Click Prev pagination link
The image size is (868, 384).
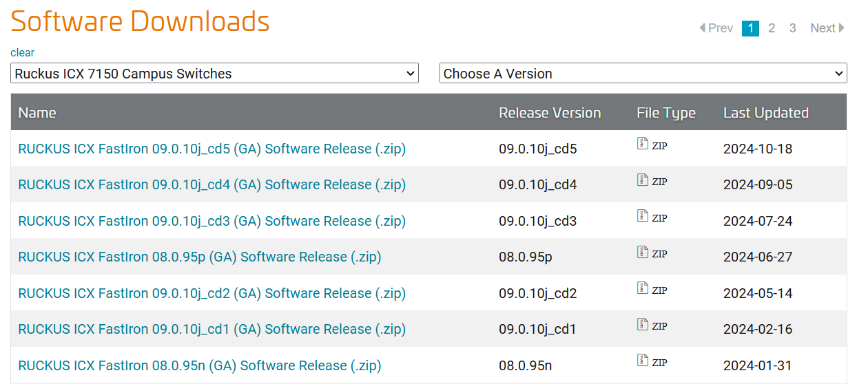pyautogui.click(x=716, y=28)
